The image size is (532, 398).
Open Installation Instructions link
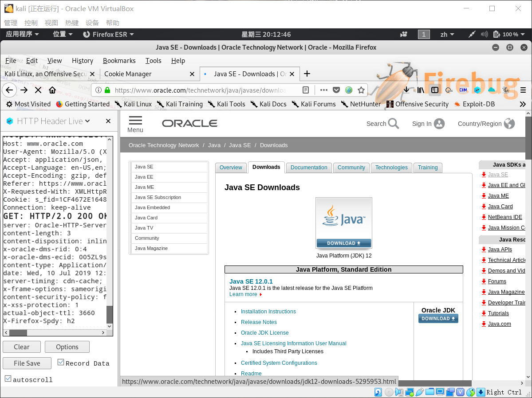pyautogui.click(x=268, y=311)
